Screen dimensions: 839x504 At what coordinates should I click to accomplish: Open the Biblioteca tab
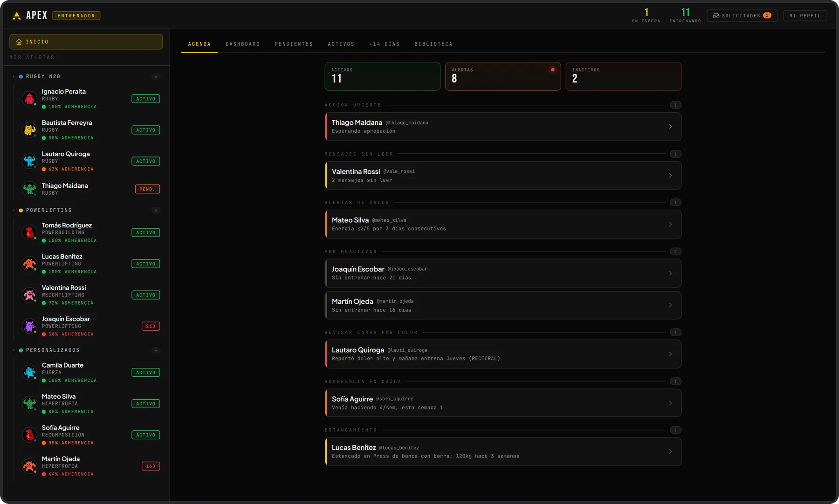433,44
